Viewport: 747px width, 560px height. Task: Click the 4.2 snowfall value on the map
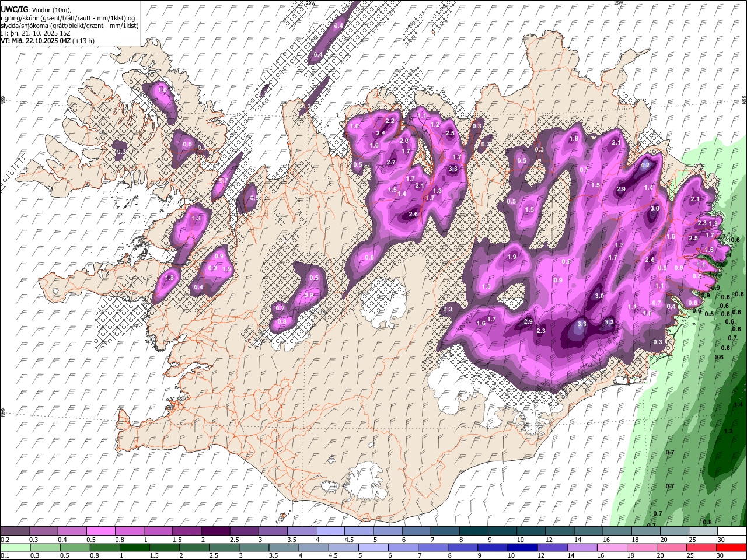click(x=645, y=165)
